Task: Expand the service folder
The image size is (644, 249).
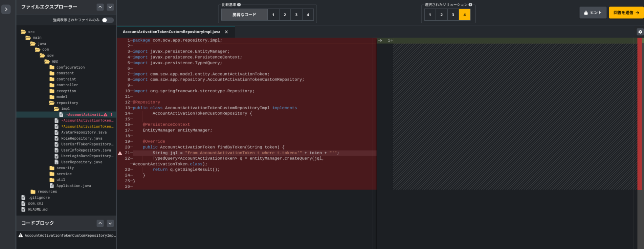Action: point(61,174)
